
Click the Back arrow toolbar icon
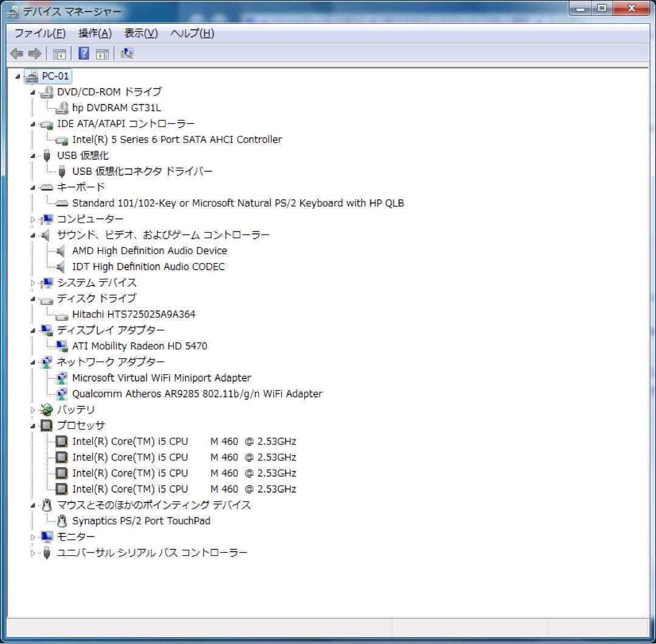click(17, 53)
